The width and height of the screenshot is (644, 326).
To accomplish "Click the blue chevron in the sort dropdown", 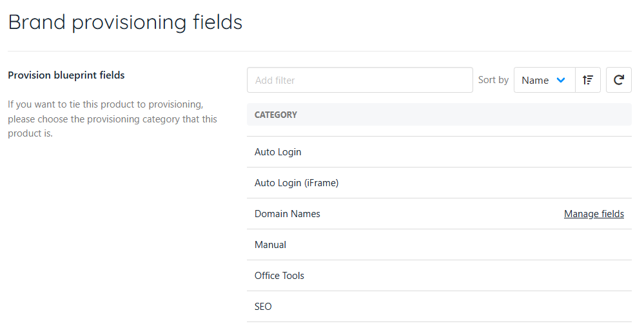I will [x=561, y=80].
